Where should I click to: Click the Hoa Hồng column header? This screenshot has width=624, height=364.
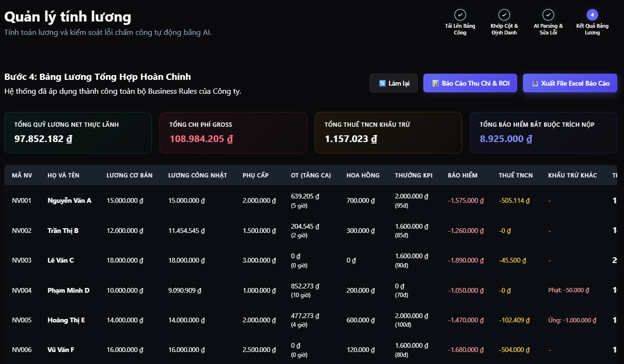363,176
